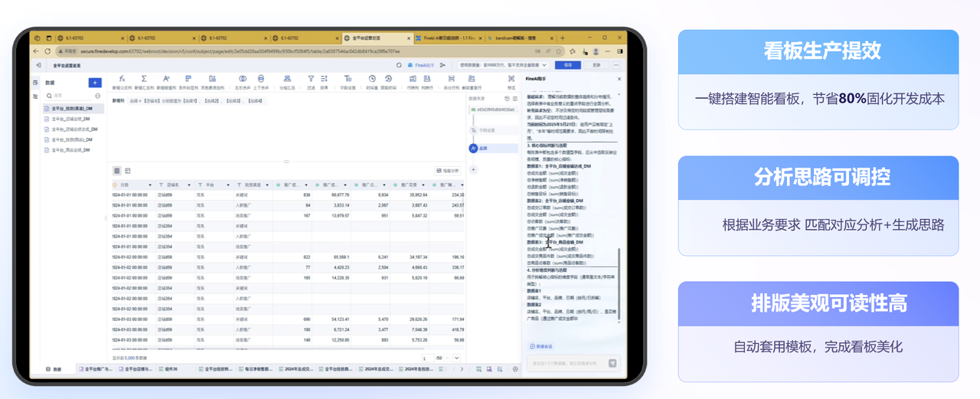Toggle the split layout view icon
This screenshot has height=399, width=980.
(128, 170)
